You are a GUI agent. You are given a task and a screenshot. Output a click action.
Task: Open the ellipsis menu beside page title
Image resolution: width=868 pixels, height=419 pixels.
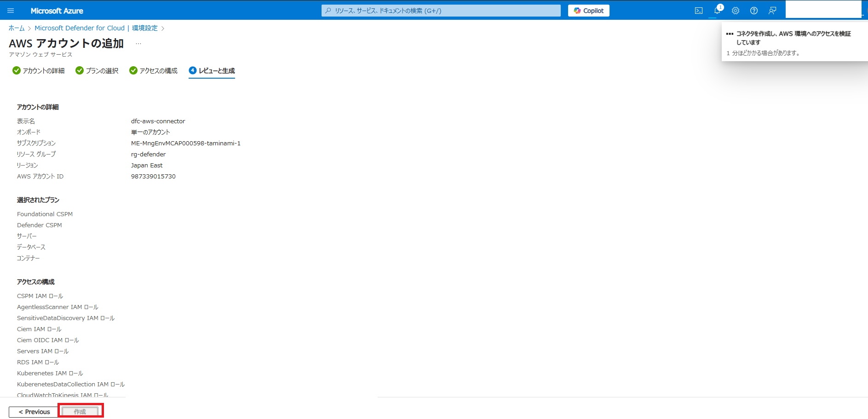coord(138,44)
